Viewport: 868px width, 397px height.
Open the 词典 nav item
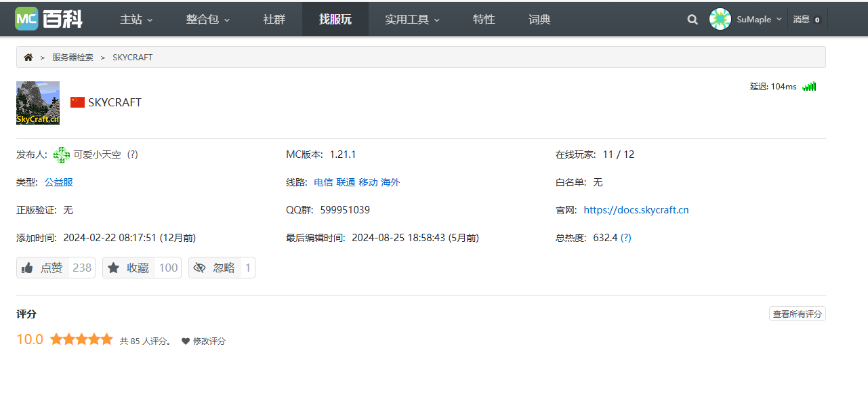click(x=539, y=20)
